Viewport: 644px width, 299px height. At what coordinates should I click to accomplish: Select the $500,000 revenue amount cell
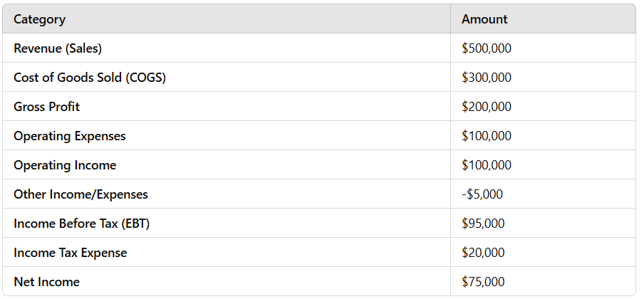(x=487, y=48)
